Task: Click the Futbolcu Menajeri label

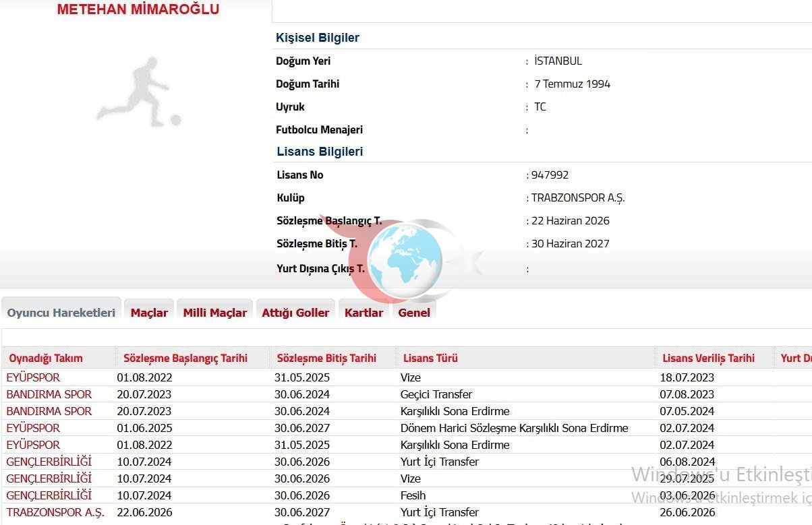Action: click(319, 129)
